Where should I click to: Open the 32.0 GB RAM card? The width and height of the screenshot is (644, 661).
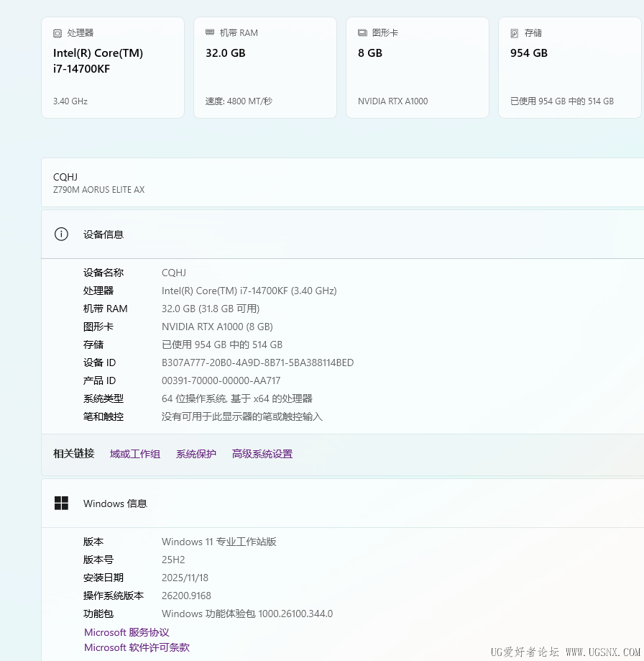pos(265,68)
